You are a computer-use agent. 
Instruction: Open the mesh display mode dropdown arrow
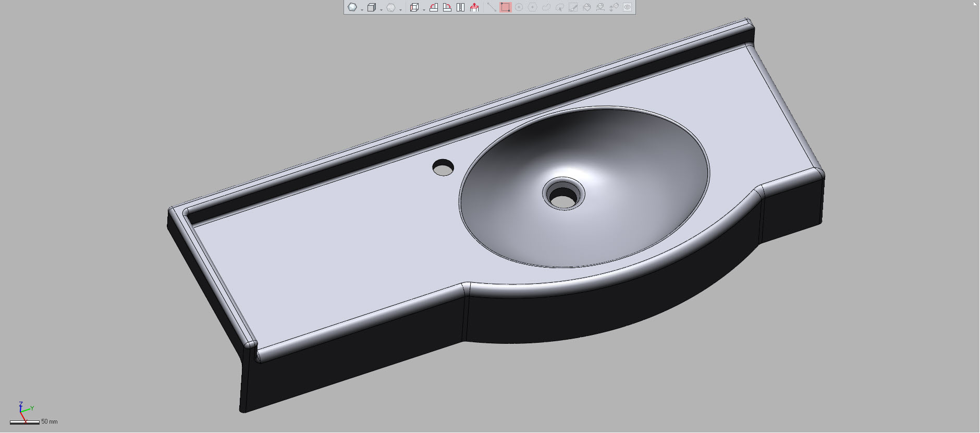click(x=362, y=9)
